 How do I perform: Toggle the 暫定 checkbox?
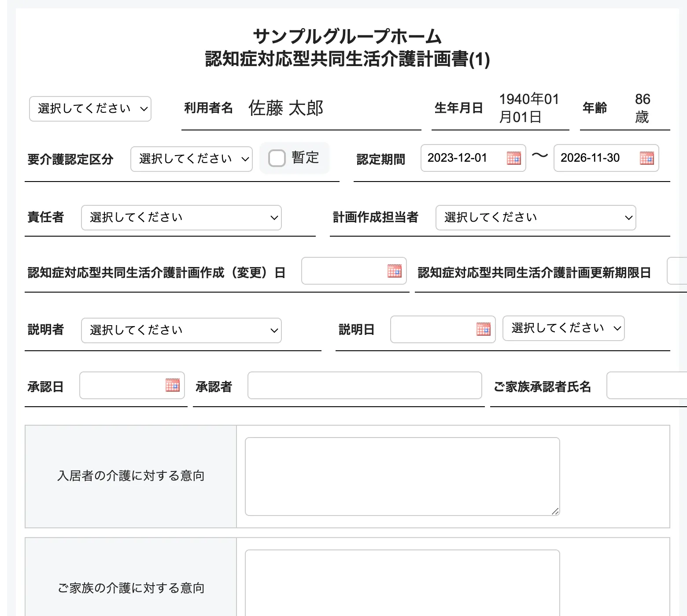pos(277,158)
